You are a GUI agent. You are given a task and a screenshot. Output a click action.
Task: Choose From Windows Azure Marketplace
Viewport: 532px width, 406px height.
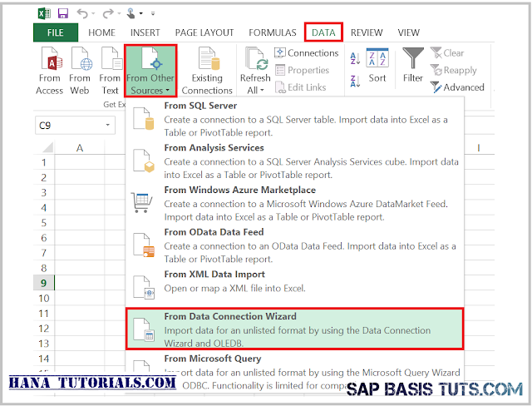click(294, 203)
